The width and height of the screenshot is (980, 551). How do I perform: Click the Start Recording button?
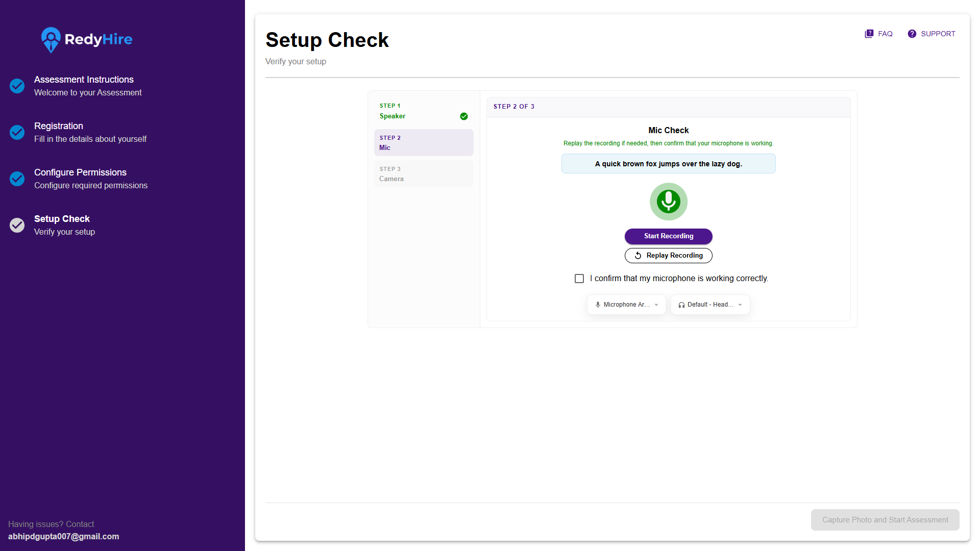pyautogui.click(x=669, y=236)
